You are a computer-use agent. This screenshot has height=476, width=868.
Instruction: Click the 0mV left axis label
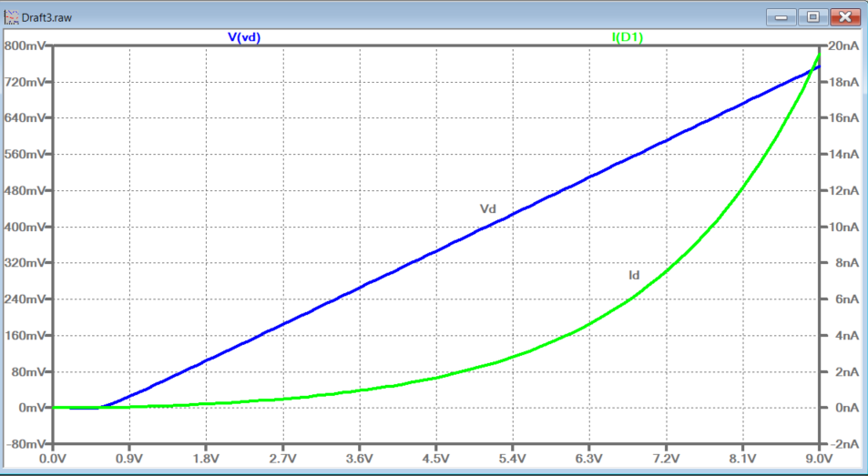click(32, 408)
